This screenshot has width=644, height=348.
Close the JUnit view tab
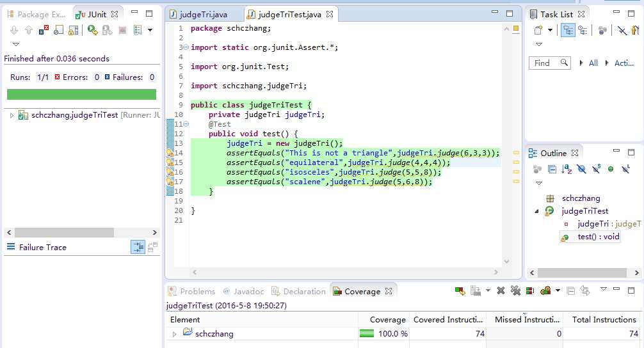tap(115, 14)
